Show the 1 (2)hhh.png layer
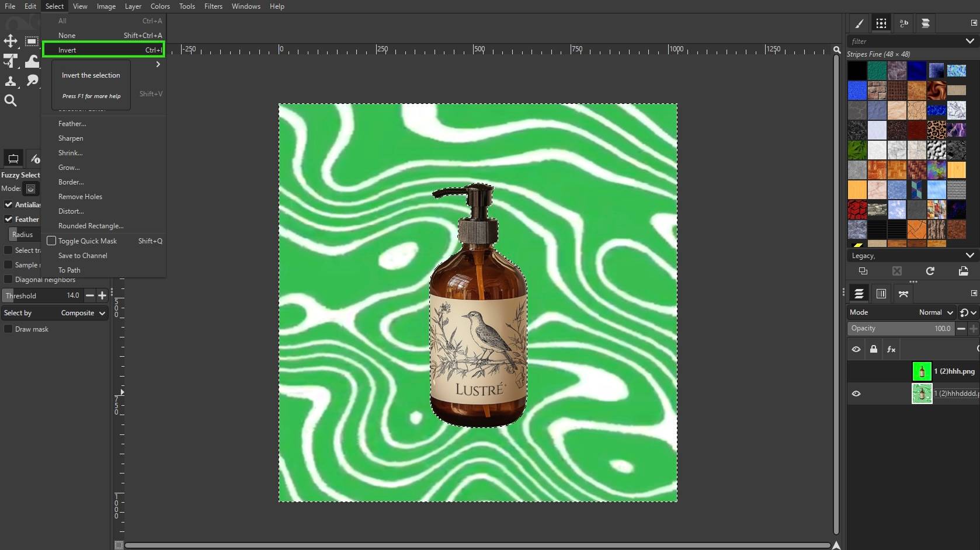Screen dimensions: 980x550 (856, 371)
